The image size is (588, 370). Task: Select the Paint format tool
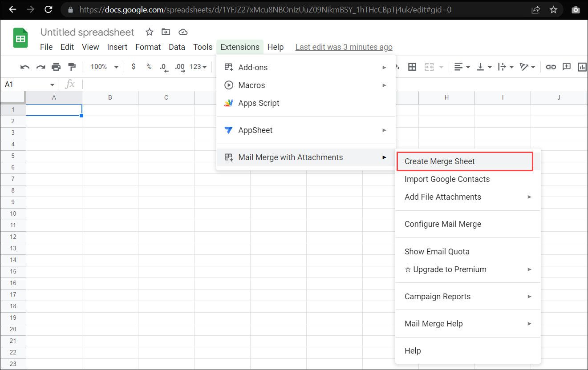tap(72, 66)
